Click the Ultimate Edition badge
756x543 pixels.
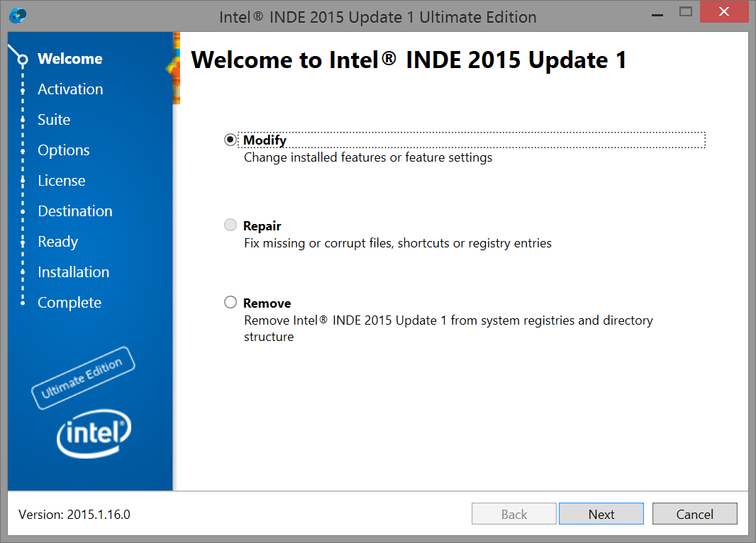tap(83, 379)
